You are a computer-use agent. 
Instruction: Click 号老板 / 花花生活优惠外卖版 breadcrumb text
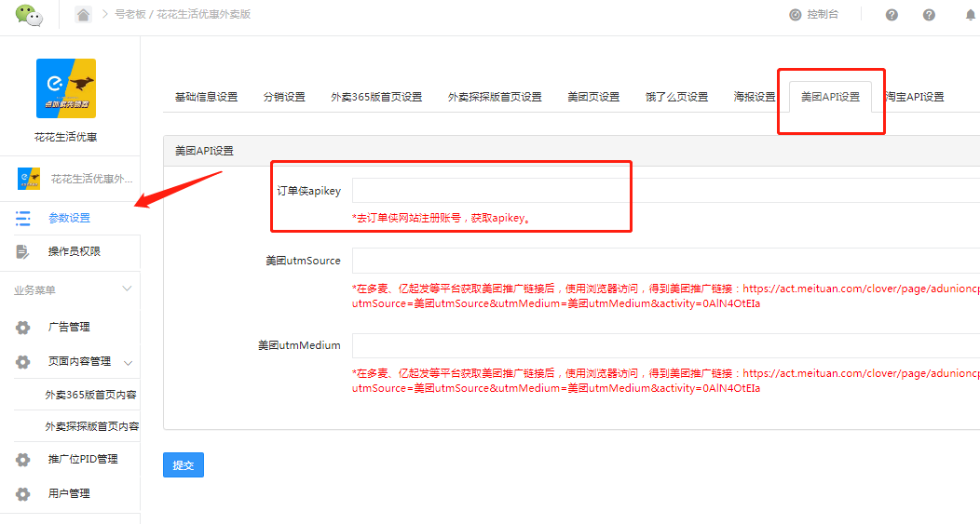click(x=183, y=14)
